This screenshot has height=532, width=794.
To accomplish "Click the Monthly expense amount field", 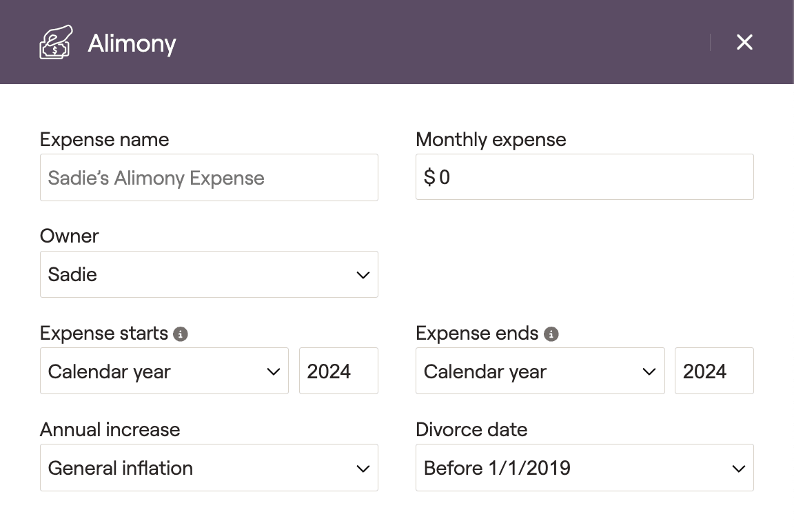I will tap(584, 178).
